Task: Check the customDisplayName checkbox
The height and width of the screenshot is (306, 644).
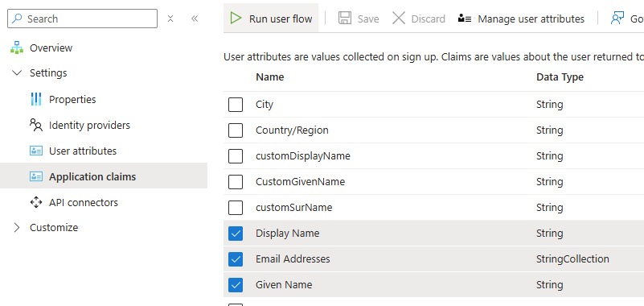Action: coord(236,156)
